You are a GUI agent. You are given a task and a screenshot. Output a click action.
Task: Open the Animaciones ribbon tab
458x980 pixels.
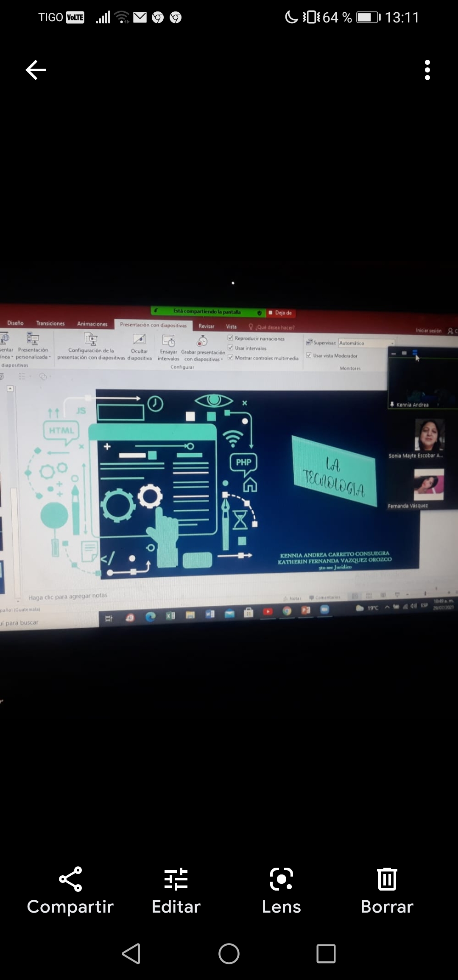tap(92, 324)
